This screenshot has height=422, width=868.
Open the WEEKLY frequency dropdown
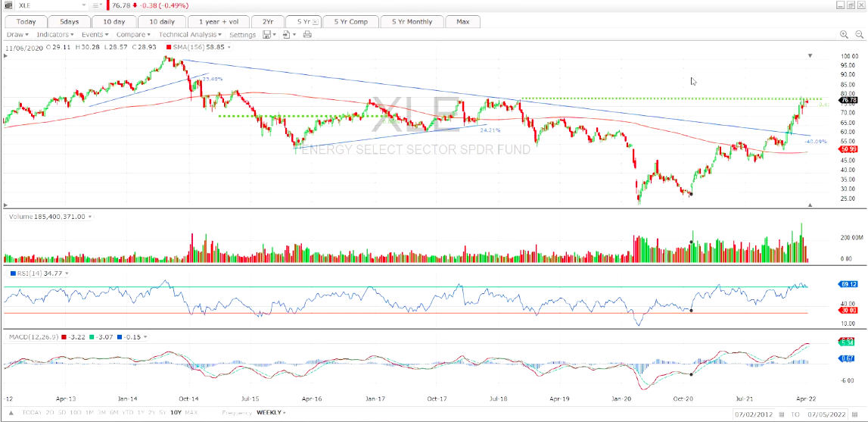pos(271,413)
